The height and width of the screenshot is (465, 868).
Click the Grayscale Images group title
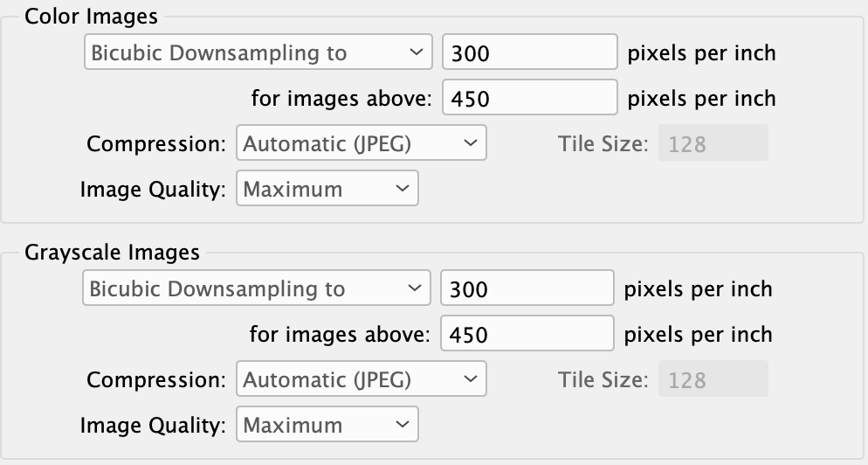coord(112,253)
